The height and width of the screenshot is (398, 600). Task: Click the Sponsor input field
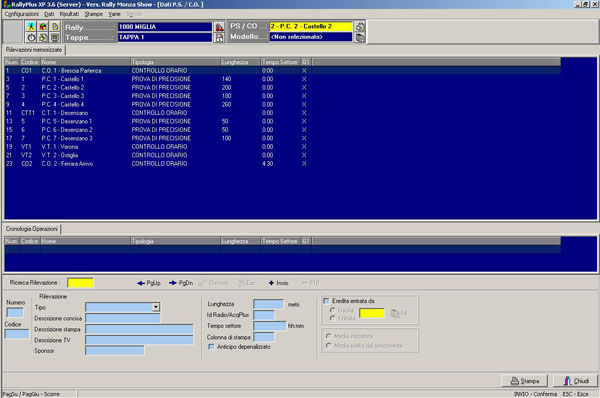pyautogui.click(x=115, y=351)
